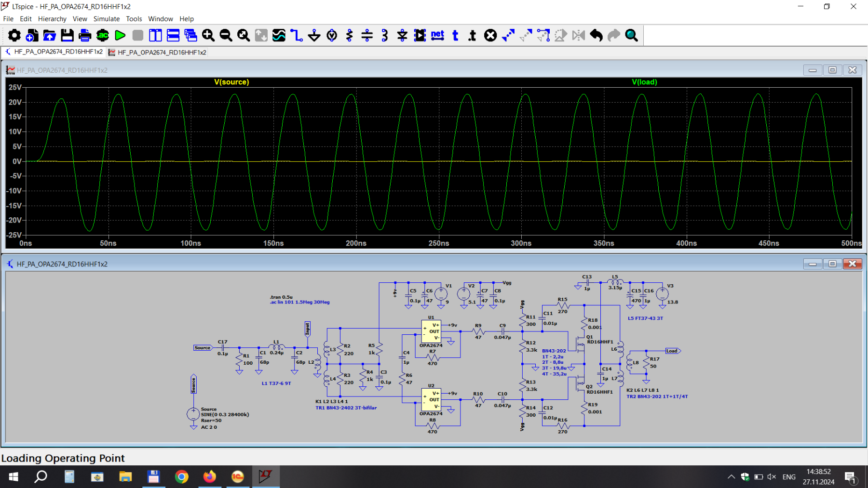Place a resistor from the toolbar
The image size is (868, 488).
coord(350,35)
